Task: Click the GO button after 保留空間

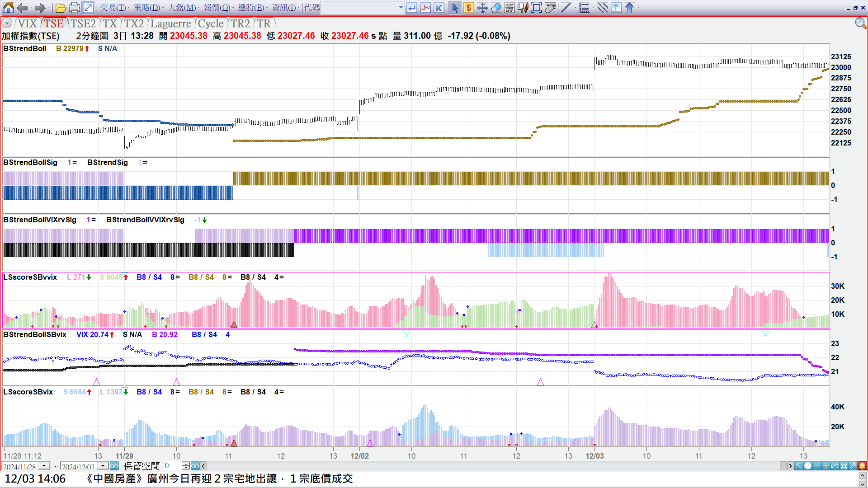Action: (x=195, y=466)
